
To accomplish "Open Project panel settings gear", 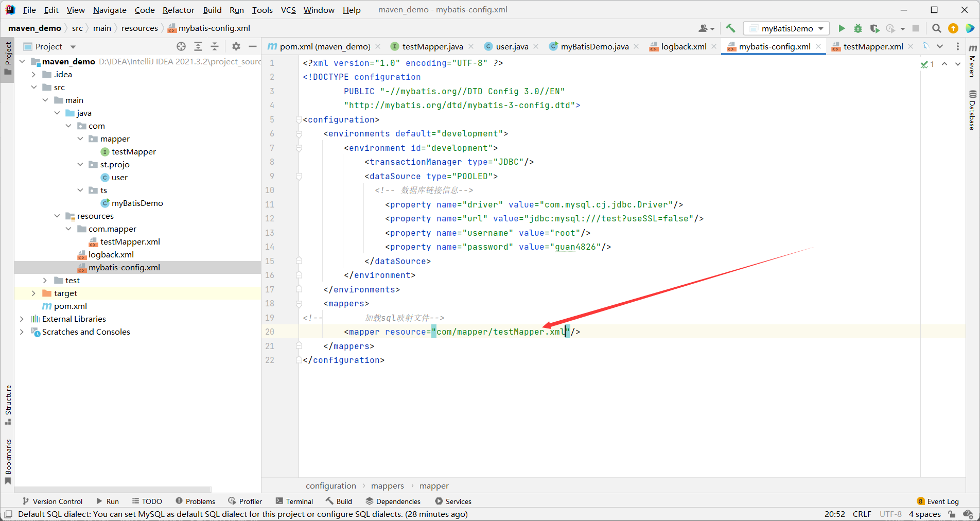I will click(x=236, y=46).
